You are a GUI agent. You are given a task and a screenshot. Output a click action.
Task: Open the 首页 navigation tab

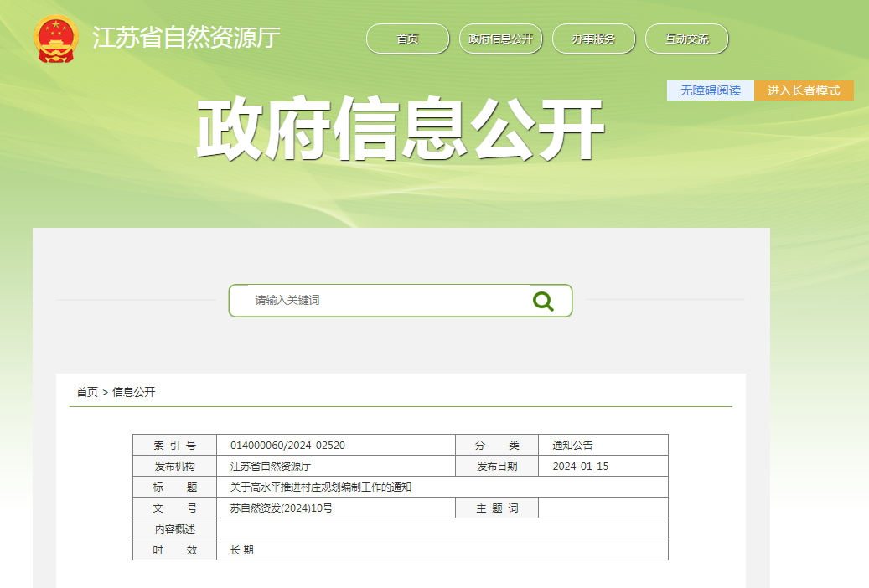point(407,39)
